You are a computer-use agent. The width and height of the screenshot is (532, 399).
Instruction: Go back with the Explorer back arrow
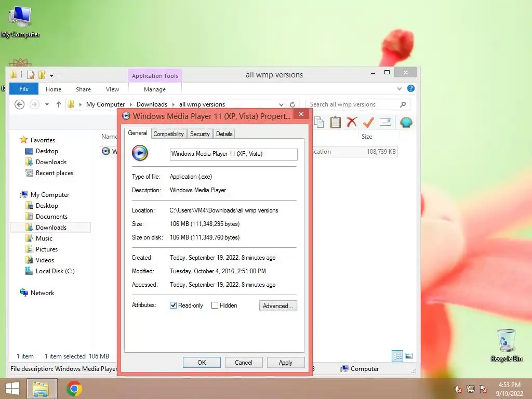20,104
